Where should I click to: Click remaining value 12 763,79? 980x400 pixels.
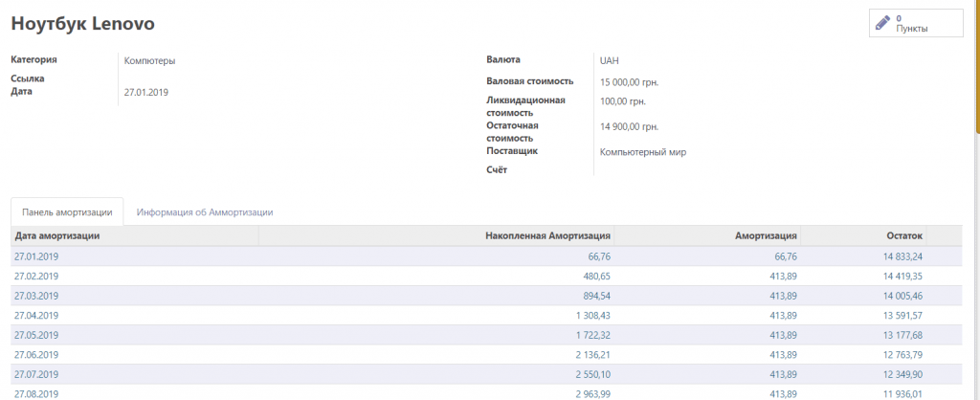(x=902, y=355)
